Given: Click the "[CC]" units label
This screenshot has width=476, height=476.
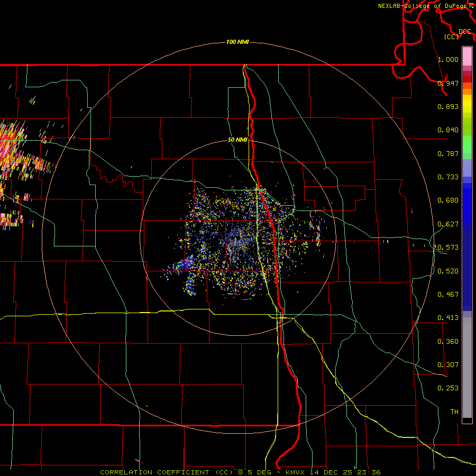Looking at the screenshot, I should coord(451,36).
